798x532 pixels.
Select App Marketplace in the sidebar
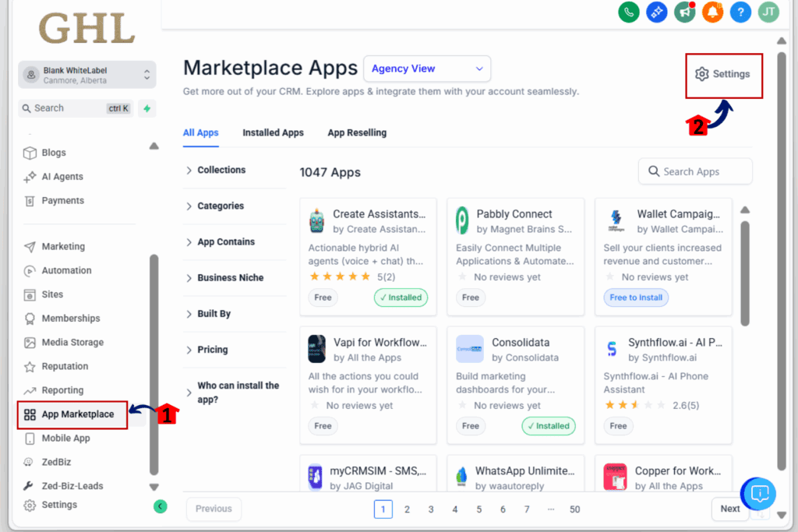coord(72,414)
